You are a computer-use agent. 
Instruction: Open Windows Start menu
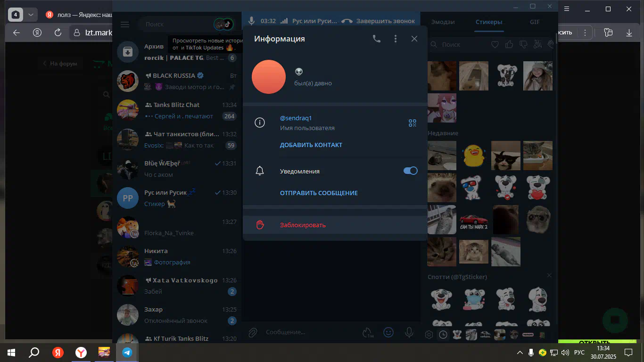click(x=11, y=352)
